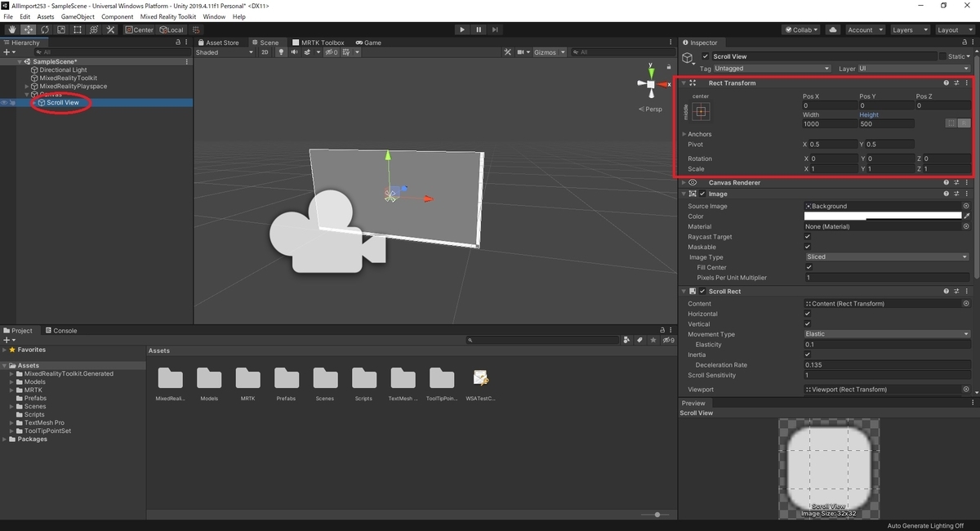Toggle scene lighting bulb icon
The width and height of the screenshot is (980, 531).
coord(281,52)
